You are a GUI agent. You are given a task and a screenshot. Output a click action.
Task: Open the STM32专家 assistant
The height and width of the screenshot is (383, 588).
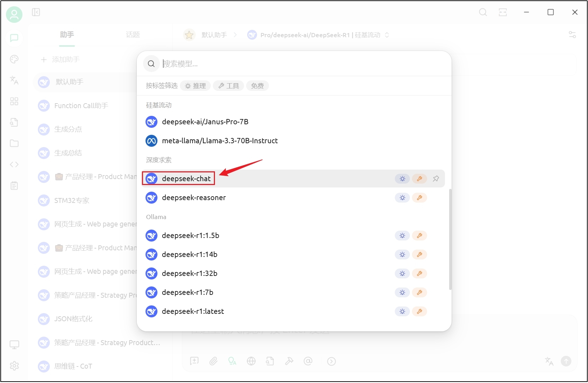coord(86,200)
